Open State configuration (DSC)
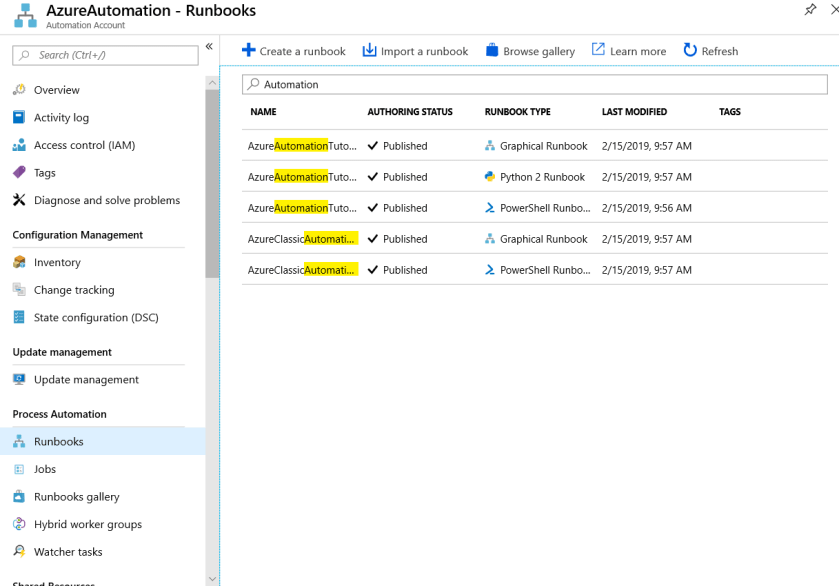 pos(94,316)
